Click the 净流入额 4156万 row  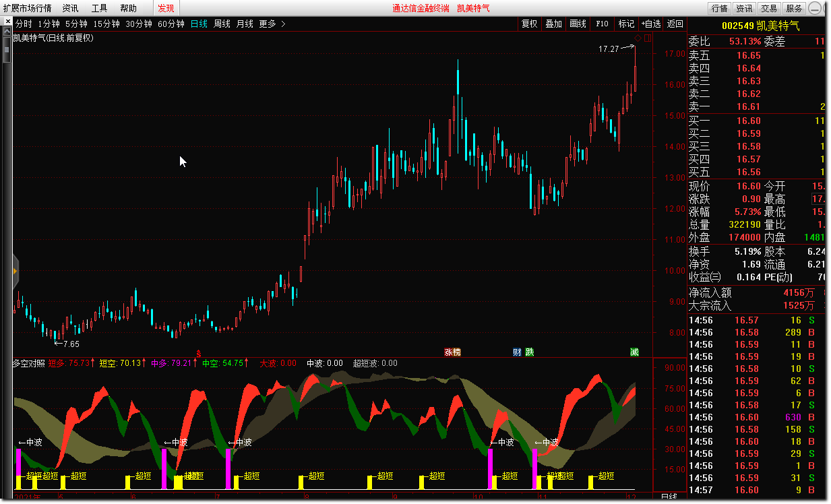pos(756,292)
